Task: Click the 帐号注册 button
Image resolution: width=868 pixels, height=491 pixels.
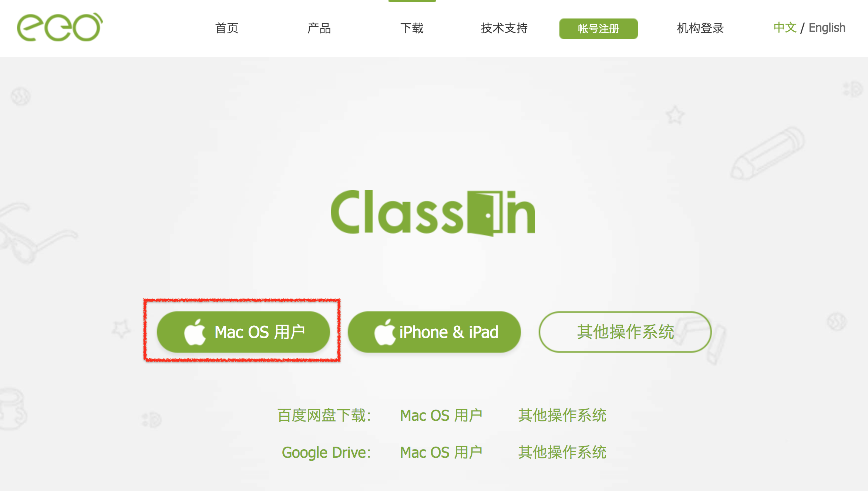Action: [x=598, y=28]
